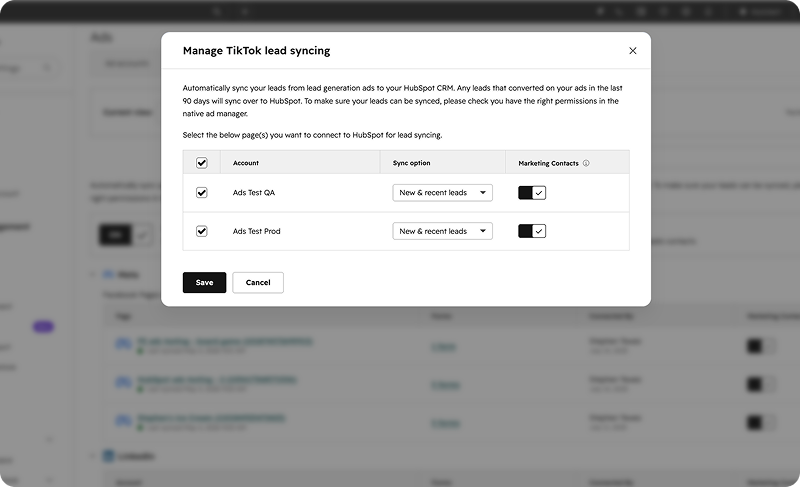Click the Marketing Contacts info icon

[586, 163]
